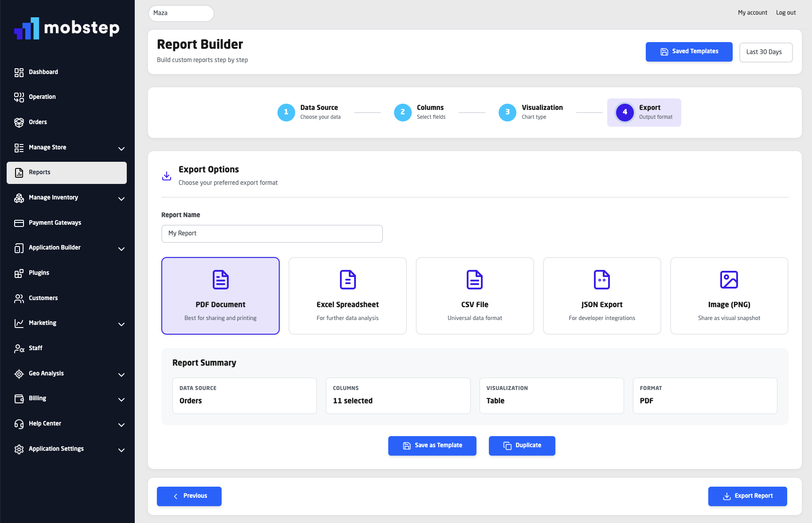The height and width of the screenshot is (523, 812).
Task: Choose CSV File as export format
Action: pyautogui.click(x=474, y=296)
